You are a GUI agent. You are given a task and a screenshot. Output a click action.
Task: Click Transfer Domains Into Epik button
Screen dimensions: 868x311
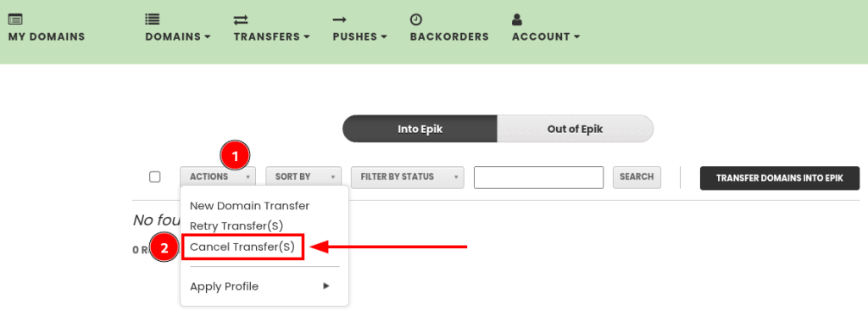[780, 178]
